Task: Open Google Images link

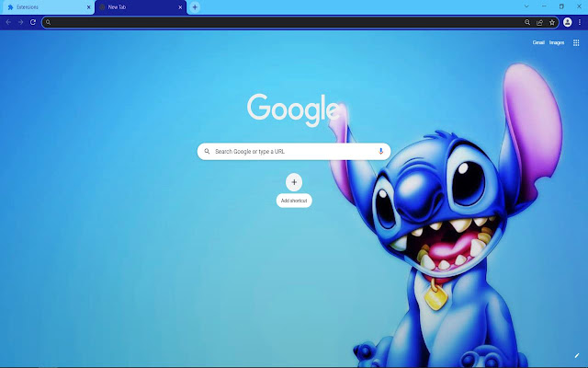Action: click(557, 43)
